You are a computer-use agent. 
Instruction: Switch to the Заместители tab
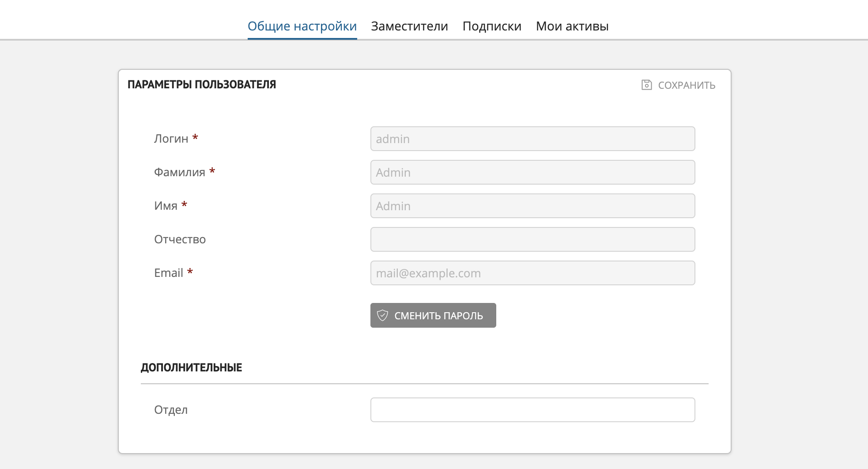click(x=409, y=26)
